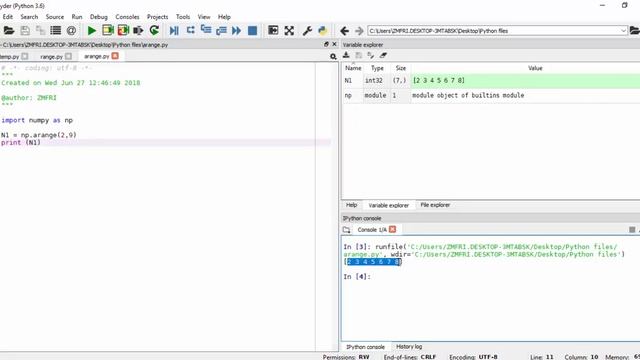Select the np module row
The width and height of the screenshot is (640, 360).
click(x=491, y=96)
